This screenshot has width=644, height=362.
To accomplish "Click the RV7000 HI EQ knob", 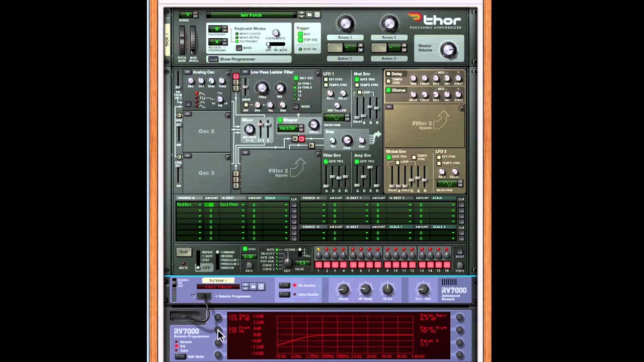I will point(387,289).
